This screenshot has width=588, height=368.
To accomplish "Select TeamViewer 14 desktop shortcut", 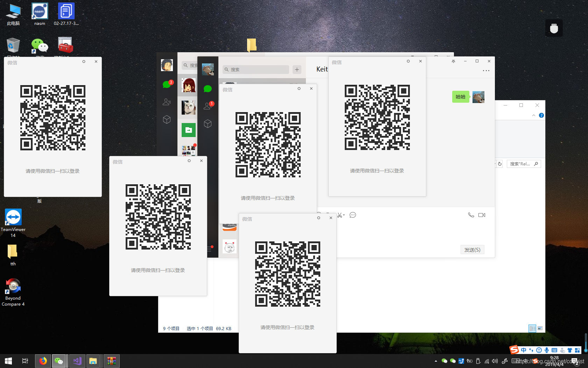I will [13, 223].
